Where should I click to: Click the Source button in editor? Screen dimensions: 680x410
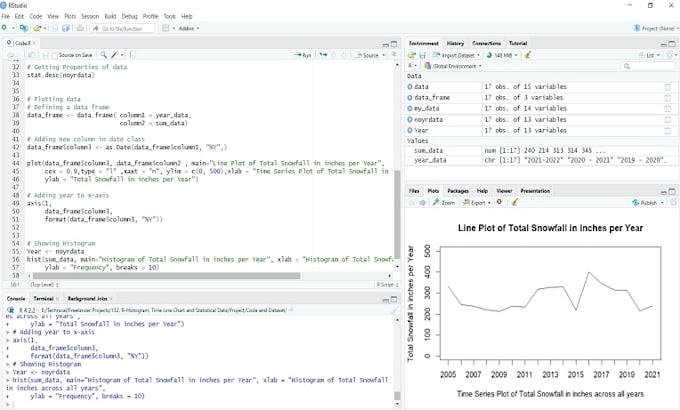(x=367, y=55)
